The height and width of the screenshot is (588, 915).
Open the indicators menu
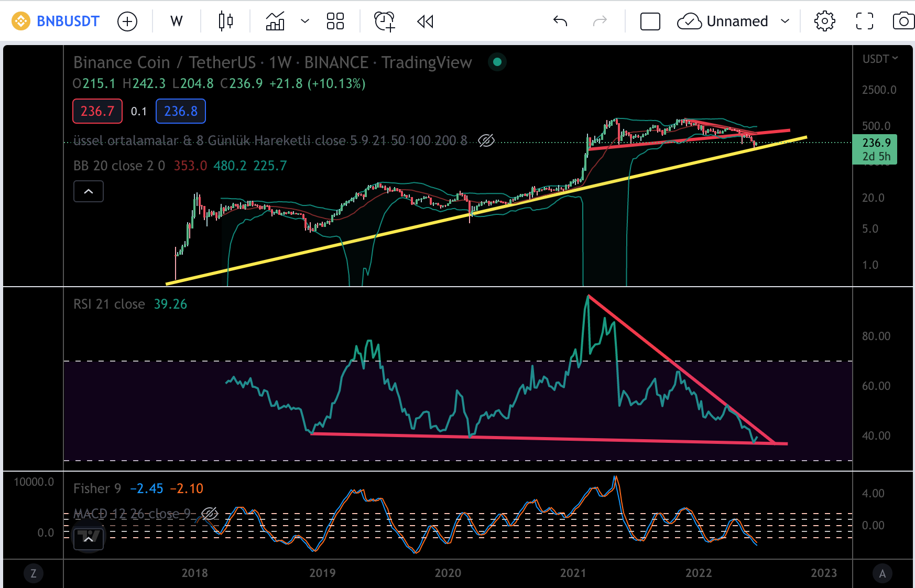pos(275,21)
